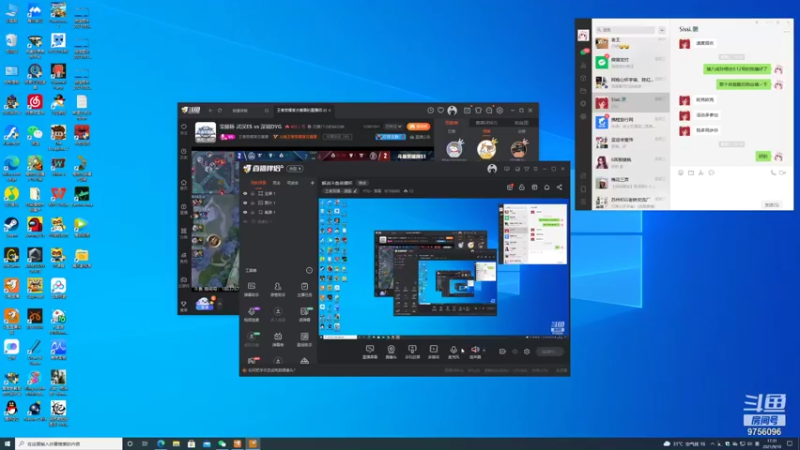800x450 pixels.
Task: Switch to middle tab in Douyu right panel
Action: pos(486,123)
